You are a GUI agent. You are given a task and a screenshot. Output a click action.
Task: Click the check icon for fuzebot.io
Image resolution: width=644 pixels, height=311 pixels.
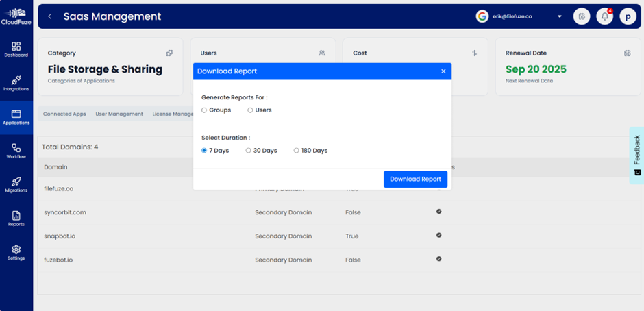438,259
